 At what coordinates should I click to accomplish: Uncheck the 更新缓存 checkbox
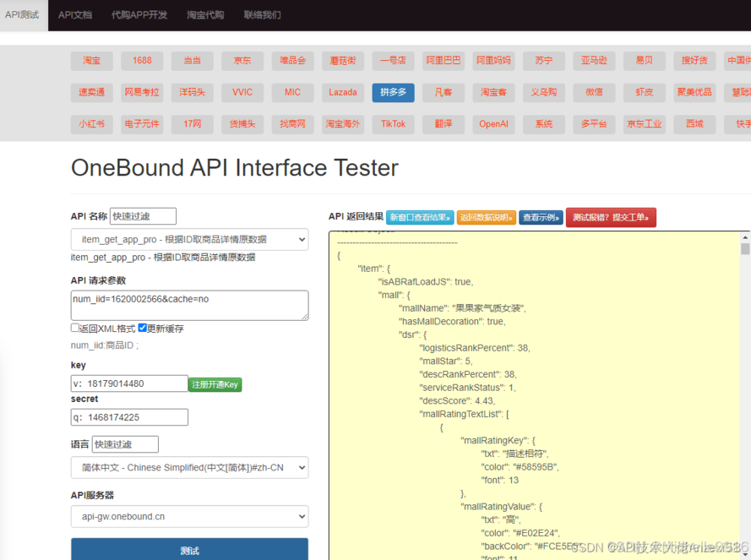[x=142, y=329]
